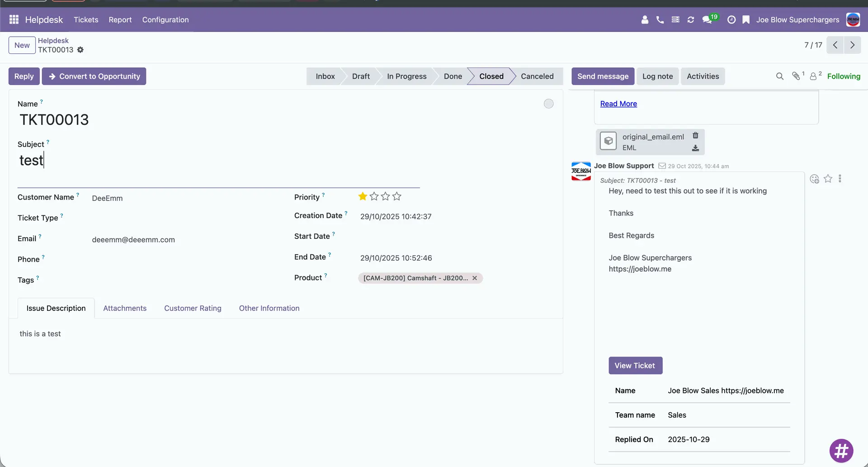Click the bookmark icon in top bar
The height and width of the screenshot is (467, 868).
746,19
